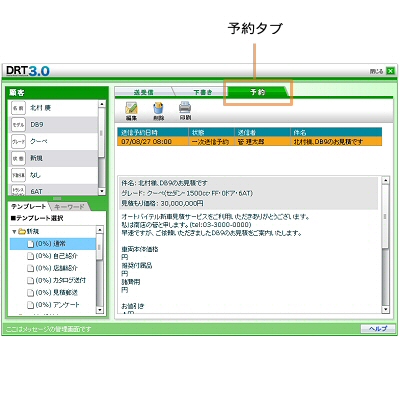Click the 状態 icon beside 新規
Screen dimensions: 400x400
(18, 158)
